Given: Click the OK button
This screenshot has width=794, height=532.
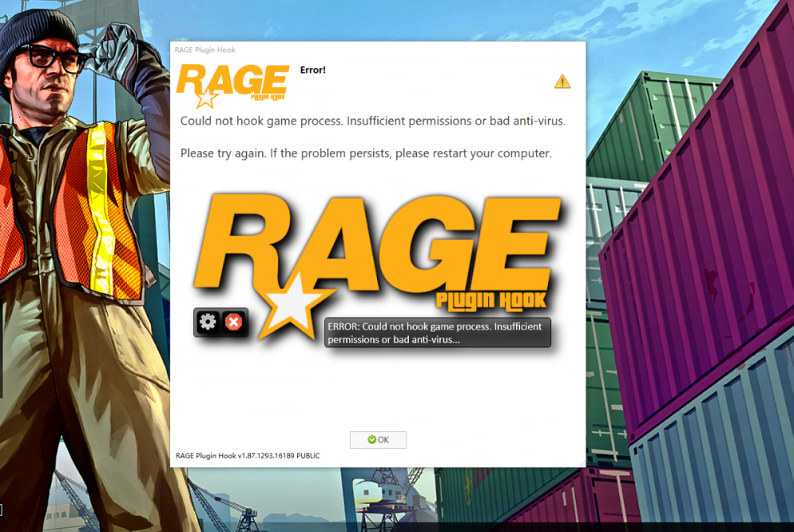Looking at the screenshot, I should point(378,439).
